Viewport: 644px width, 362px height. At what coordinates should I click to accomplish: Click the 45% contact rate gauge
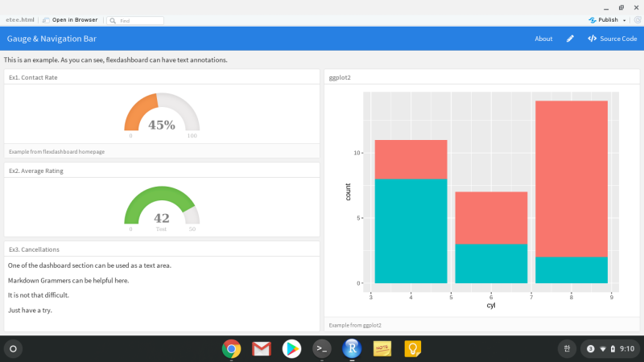click(162, 116)
